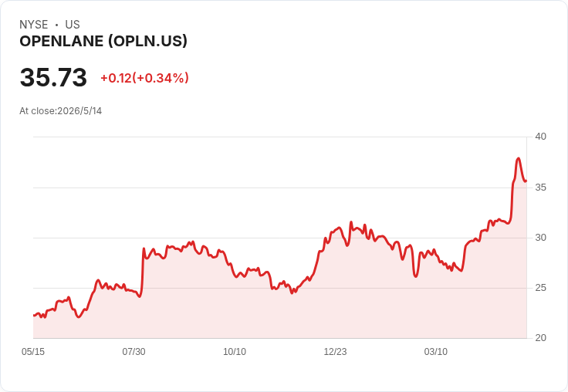Click the end point of the price line

[526, 181]
